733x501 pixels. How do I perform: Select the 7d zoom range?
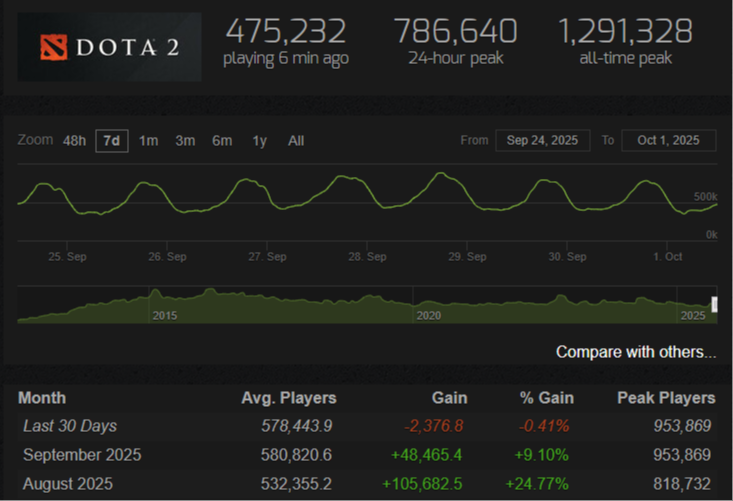112,141
